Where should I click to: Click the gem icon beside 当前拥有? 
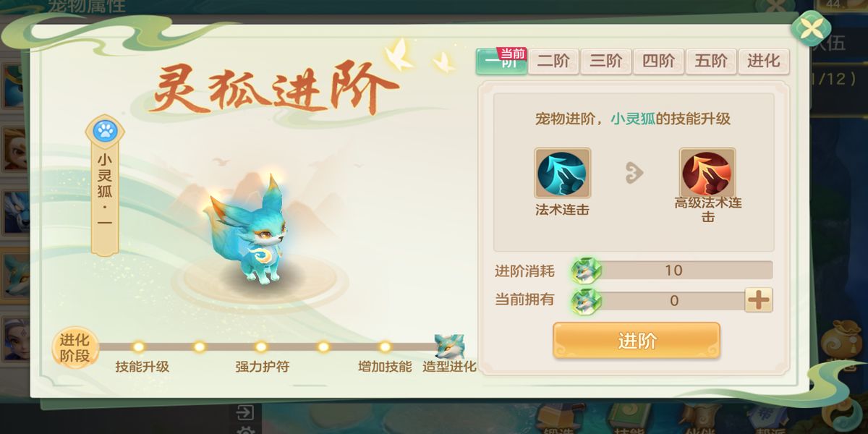(x=585, y=299)
